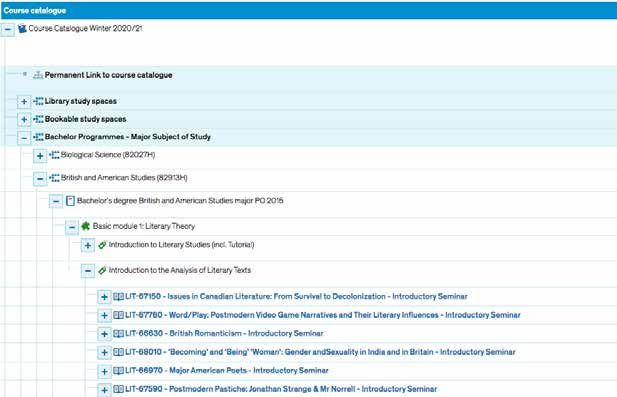Expand LIT-67150 Issues in Canadian Literature row
Screen dimensions: 617x397
[104, 297]
